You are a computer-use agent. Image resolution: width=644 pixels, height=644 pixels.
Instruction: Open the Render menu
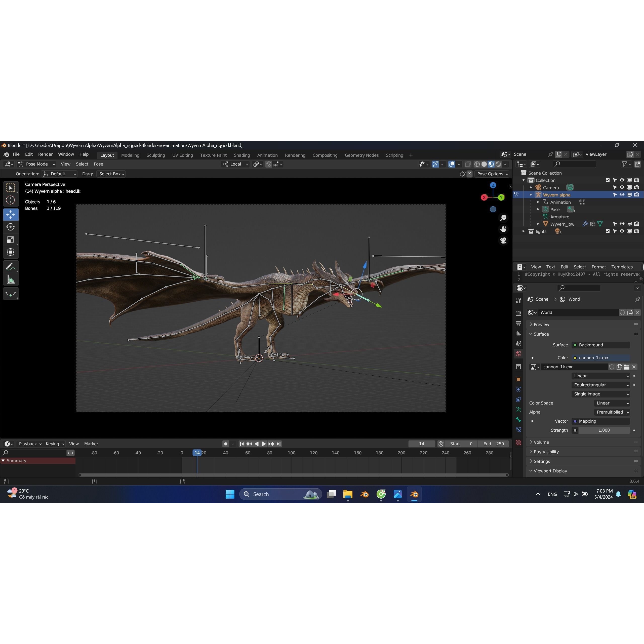tap(45, 154)
